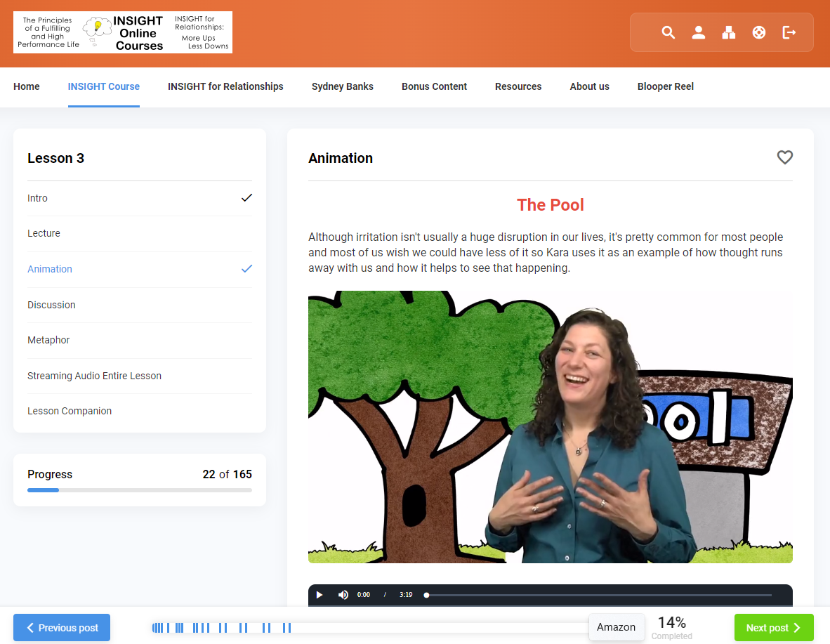Click the heart favorite icon

pos(784,157)
